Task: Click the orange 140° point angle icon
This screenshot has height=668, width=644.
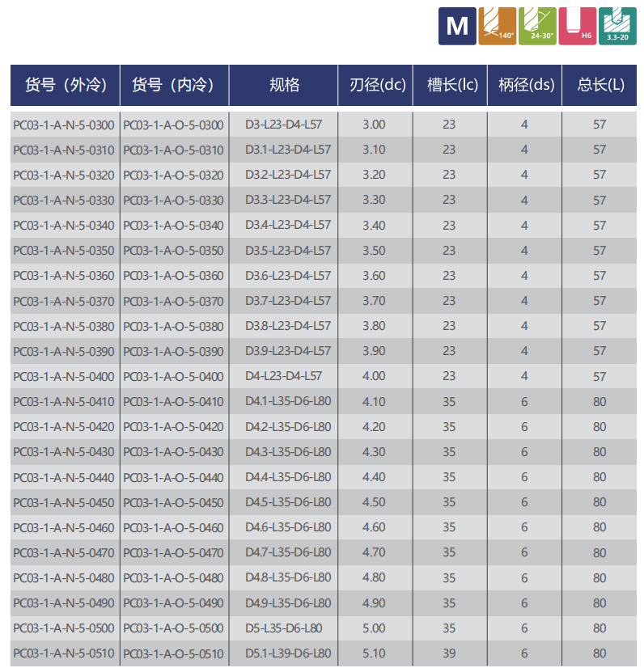Action: [497, 26]
